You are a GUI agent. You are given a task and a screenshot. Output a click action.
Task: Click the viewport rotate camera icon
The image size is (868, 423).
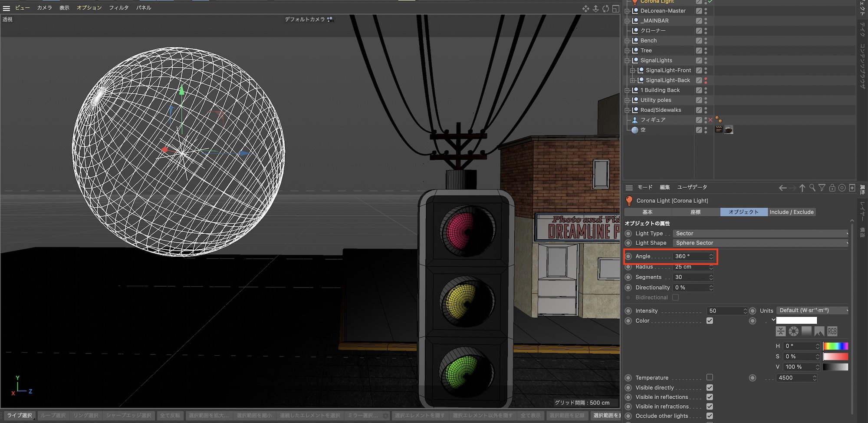605,9
